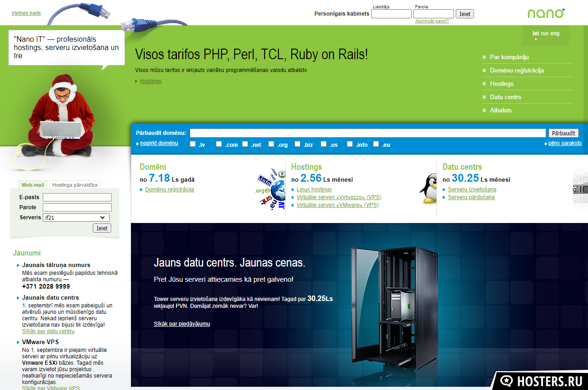The image size is (588, 390).
Task: Switch language to eng
Action: tap(555, 33)
